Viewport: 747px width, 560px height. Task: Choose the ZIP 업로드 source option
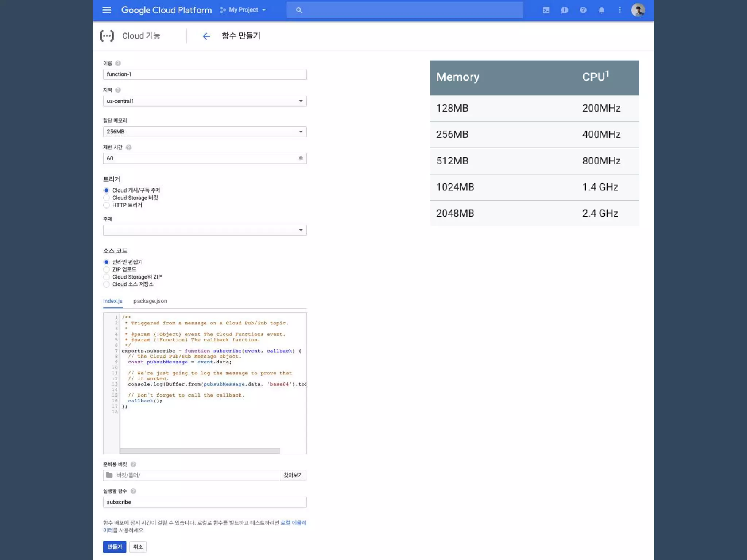click(107, 270)
